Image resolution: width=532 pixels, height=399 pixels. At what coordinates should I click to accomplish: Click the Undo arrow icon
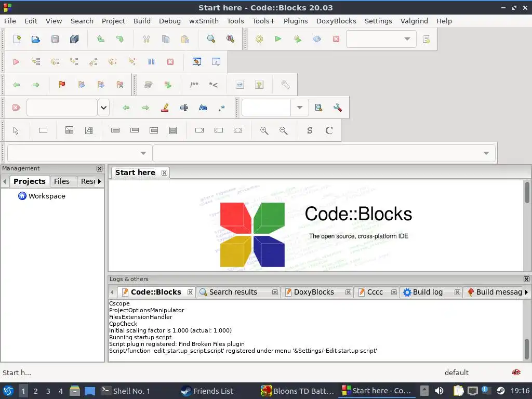click(100, 39)
